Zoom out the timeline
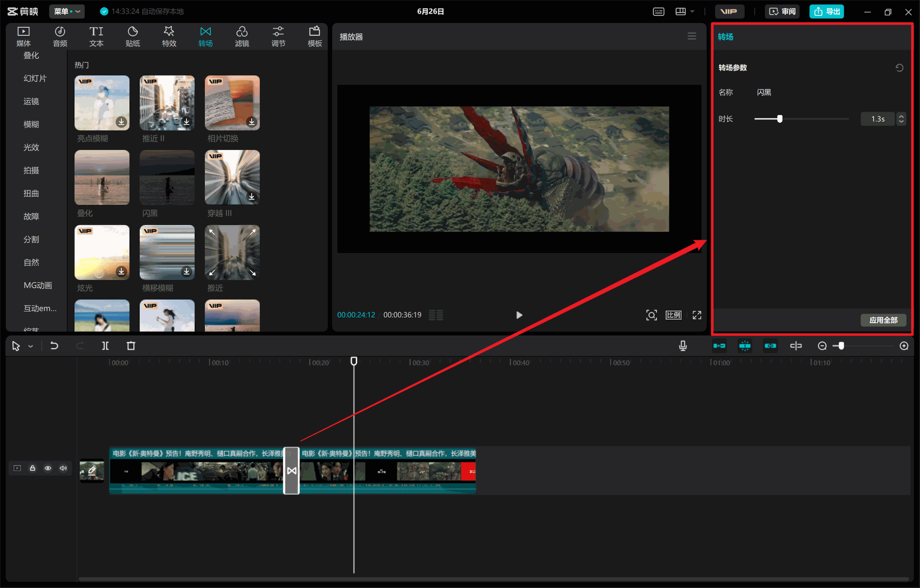 [822, 346]
